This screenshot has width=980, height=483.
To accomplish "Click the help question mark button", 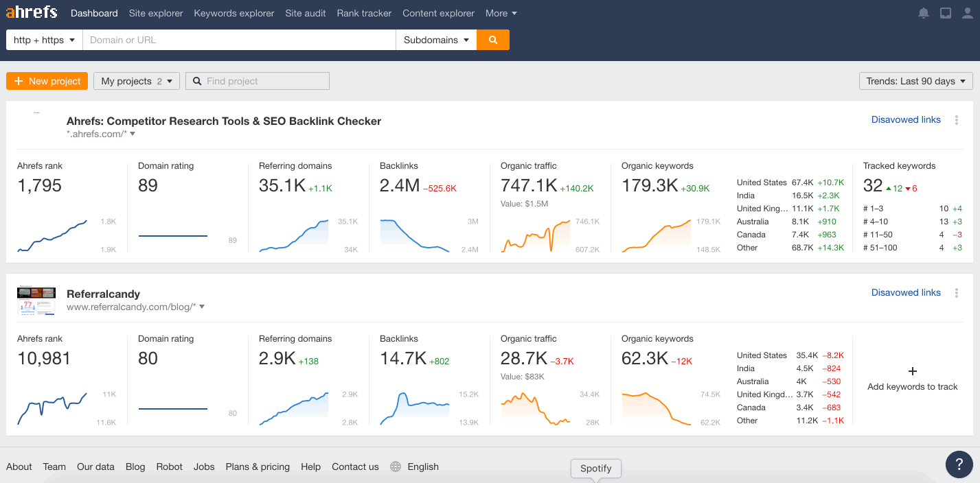I will [x=959, y=464].
